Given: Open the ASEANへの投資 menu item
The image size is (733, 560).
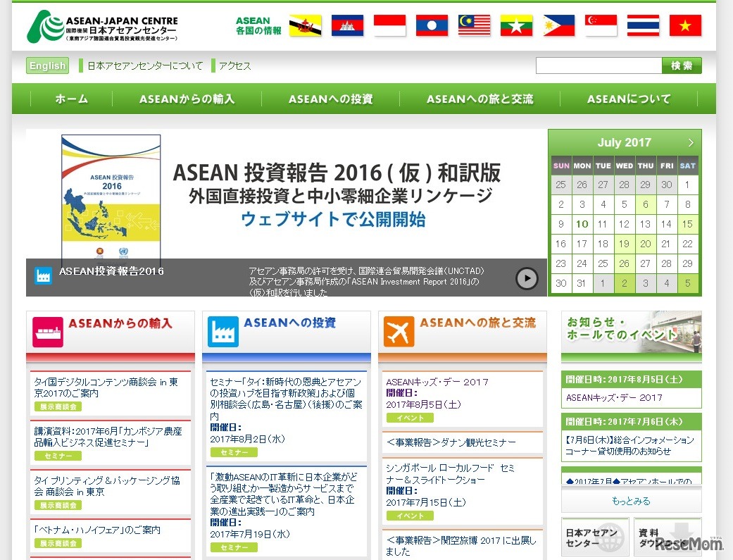Looking at the screenshot, I should tap(330, 99).
